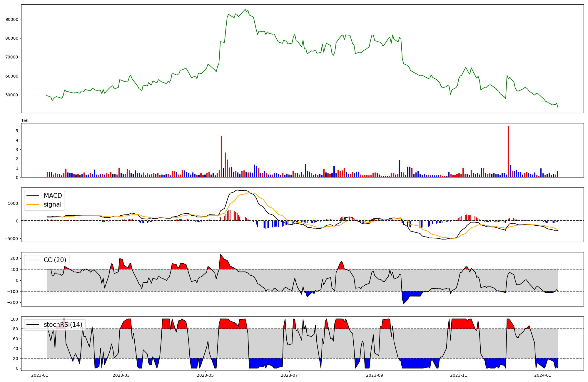Click the 50000 price axis label
This screenshot has height=382, width=588.
pyautogui.click(x=12, y=95)
